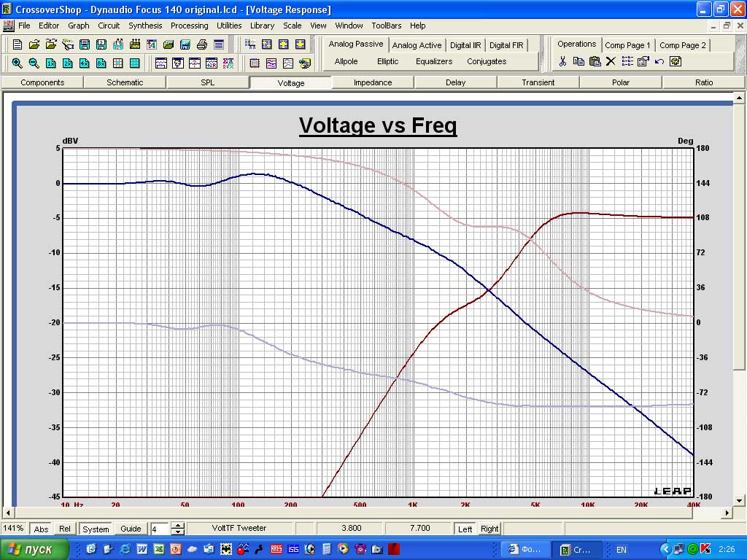Click the curve number input field
This screenshot has height=560, width=747.
160,529
